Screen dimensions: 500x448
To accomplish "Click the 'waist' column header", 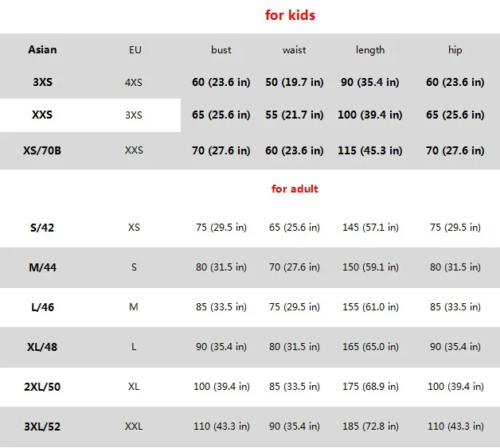I will point(295,50).
